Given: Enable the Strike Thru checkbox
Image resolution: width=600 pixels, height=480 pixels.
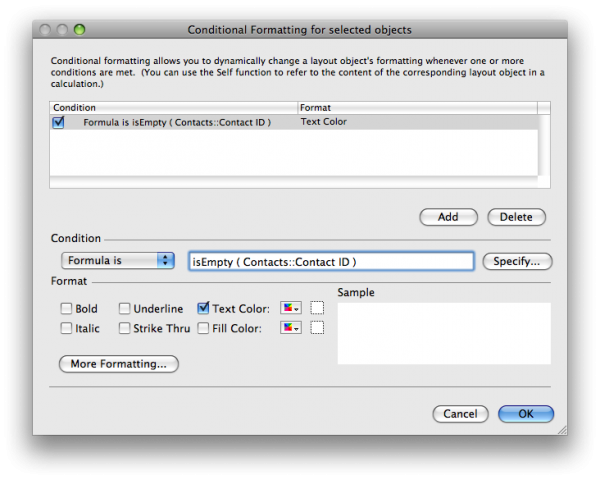Looking at the screenshot, I should click(124, 328).
